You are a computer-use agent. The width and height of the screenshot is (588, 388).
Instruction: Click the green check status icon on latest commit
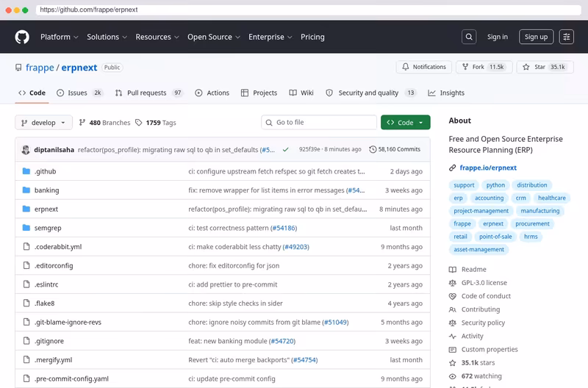point(286,150)
